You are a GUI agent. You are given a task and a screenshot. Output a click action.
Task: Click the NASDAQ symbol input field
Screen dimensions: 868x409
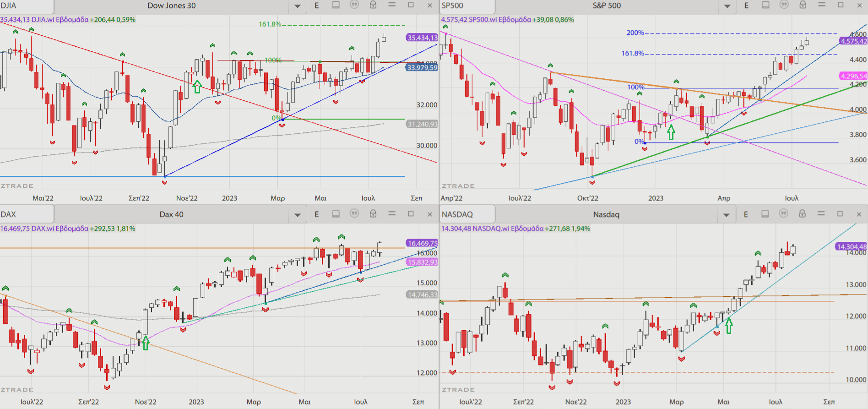tap(467, 214)
